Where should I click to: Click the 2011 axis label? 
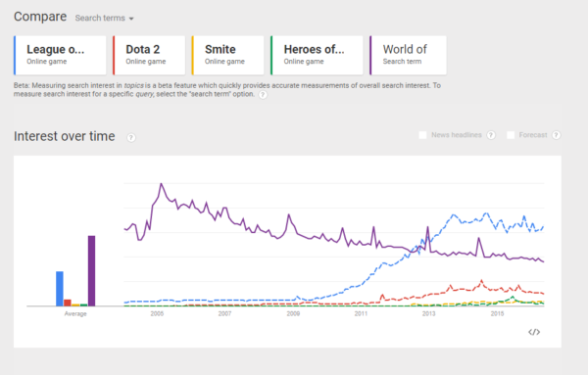point(361,314)
